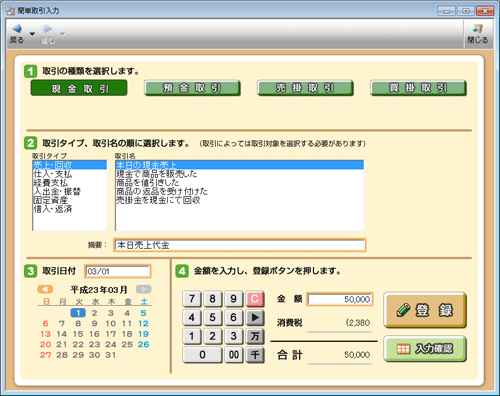Image resolution: width=500 pixels, height=396 pixels.
Task: Select 入出金・振替 in the transaction type list
Action: (70, 191)
